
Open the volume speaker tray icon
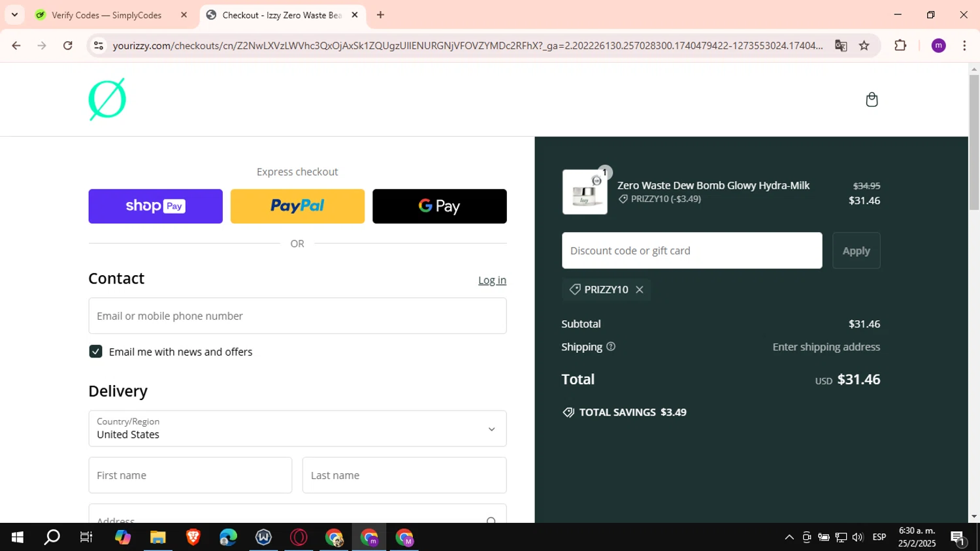pos(858,537)
